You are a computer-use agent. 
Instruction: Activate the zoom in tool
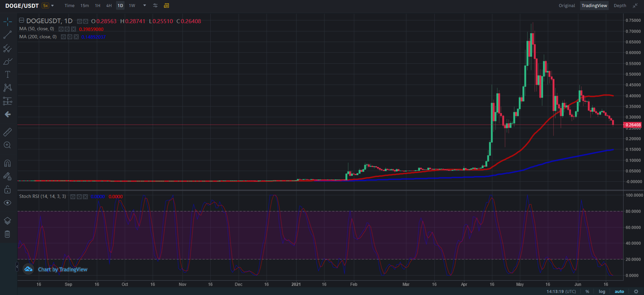click(7, 145)
